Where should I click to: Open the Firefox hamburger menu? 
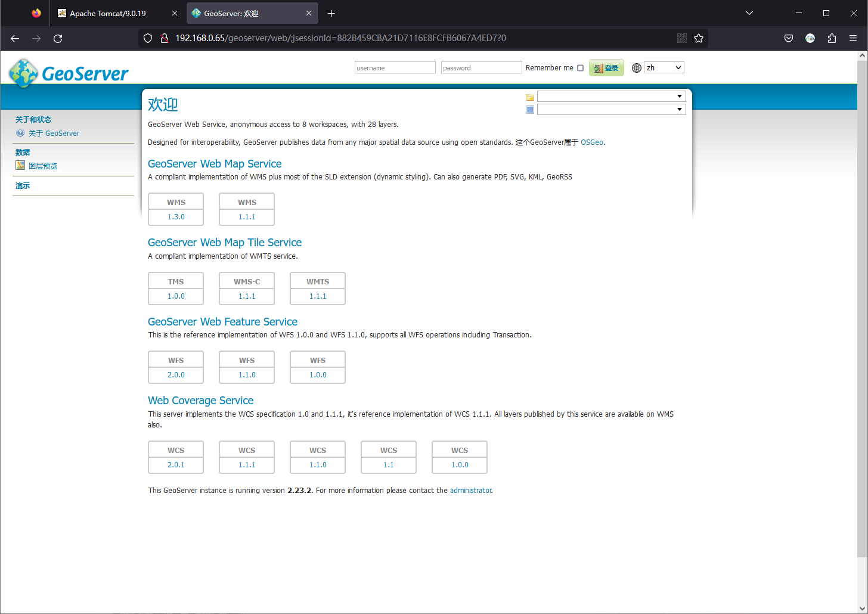853,38
